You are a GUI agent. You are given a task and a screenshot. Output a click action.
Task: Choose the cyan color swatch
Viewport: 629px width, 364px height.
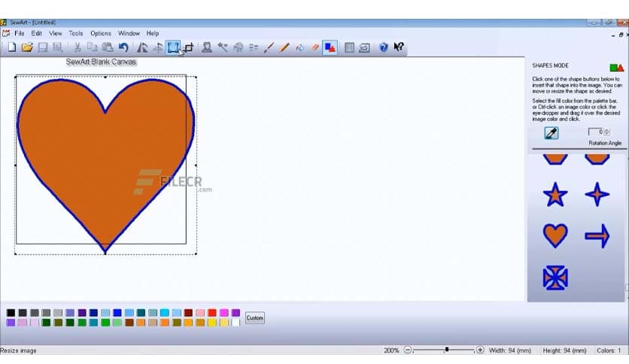pyautogui.click(x=165, y=313)
